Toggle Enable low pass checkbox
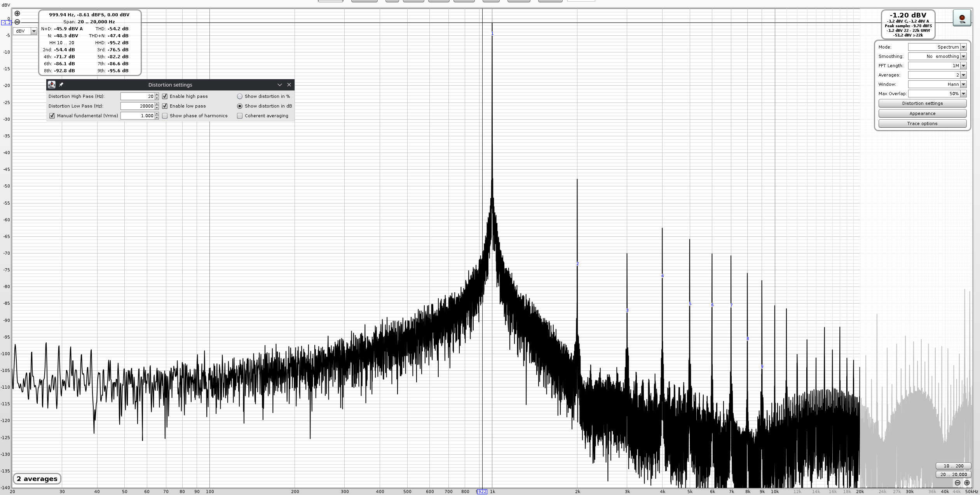Screen dimensions: 980x495 coord(165,106)
